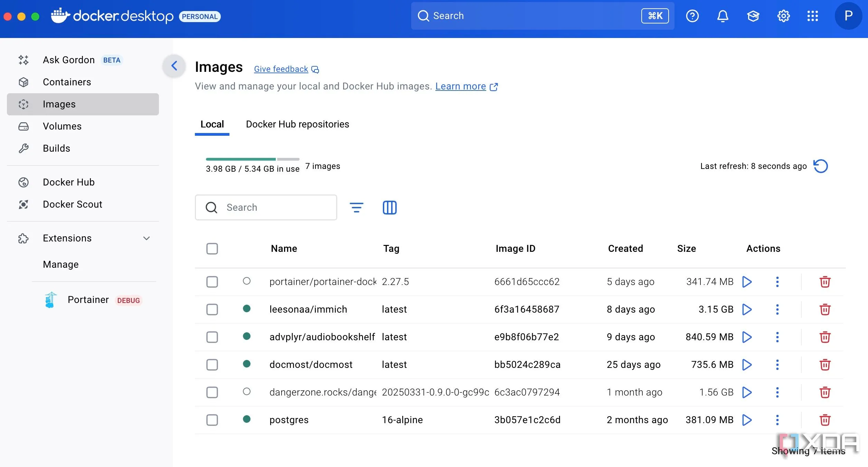Click the 16-alpine tag text

pos(402,420)
